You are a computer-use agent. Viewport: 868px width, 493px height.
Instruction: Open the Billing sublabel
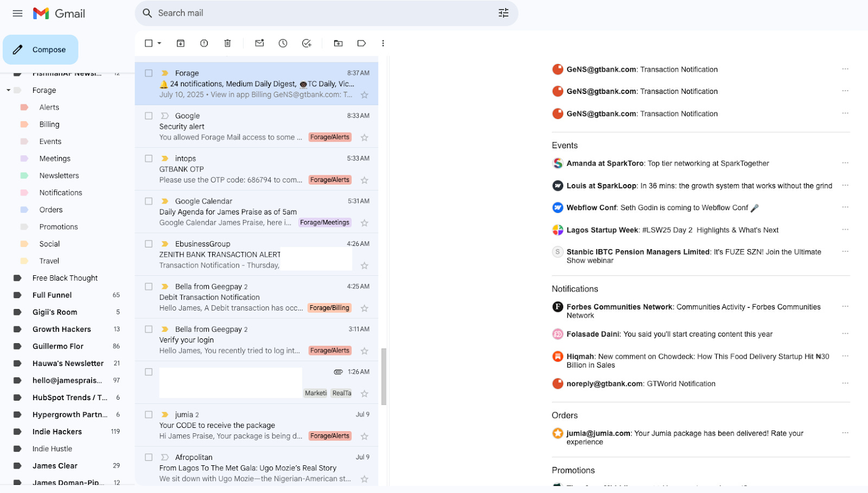pyautogui.click(x=49, y=124)
